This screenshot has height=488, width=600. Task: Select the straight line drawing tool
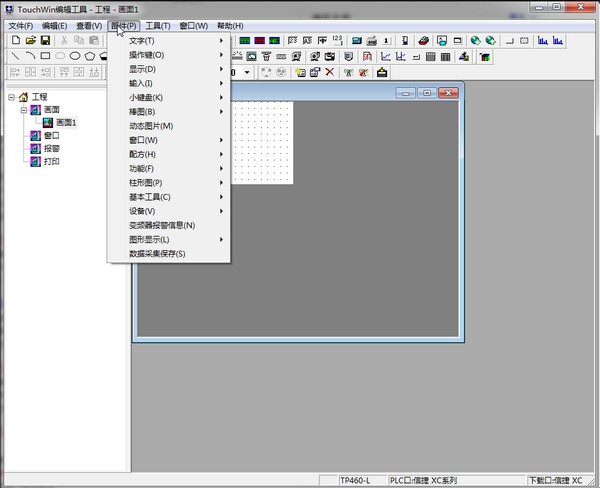click(15, 57)
